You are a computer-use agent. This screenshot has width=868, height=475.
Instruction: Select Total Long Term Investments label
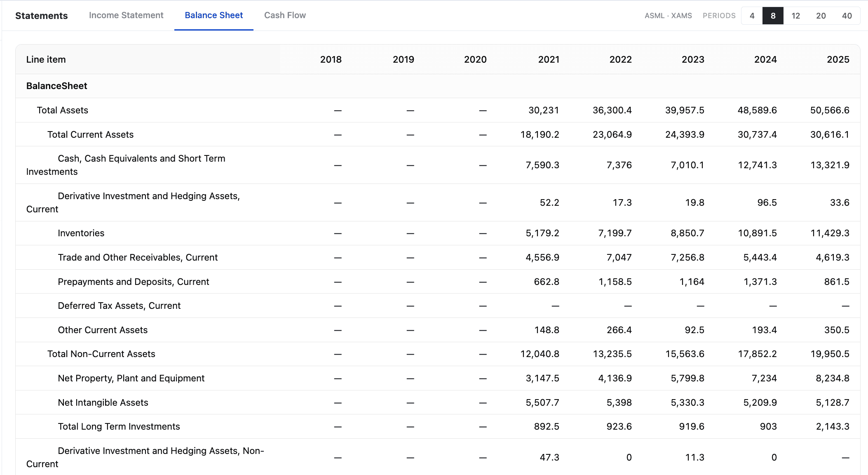coord(119,426)
